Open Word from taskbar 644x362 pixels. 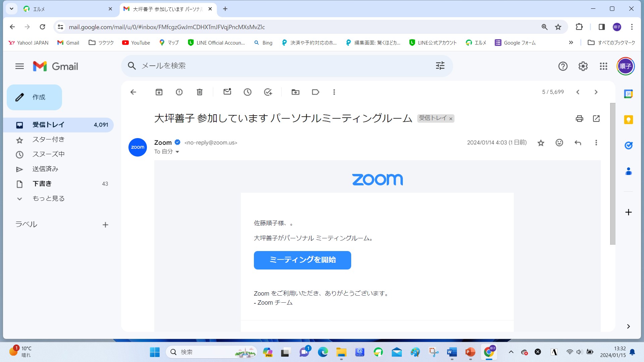452,352
